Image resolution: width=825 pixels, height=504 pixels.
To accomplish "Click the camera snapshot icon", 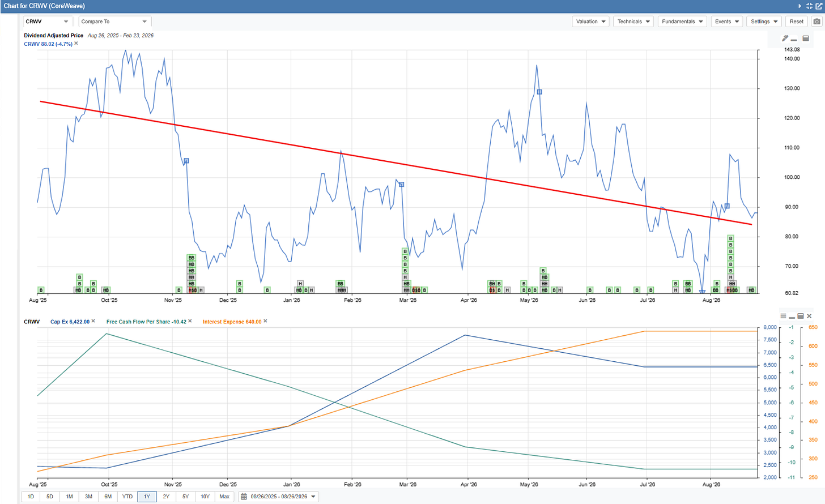I will [817, 22].
